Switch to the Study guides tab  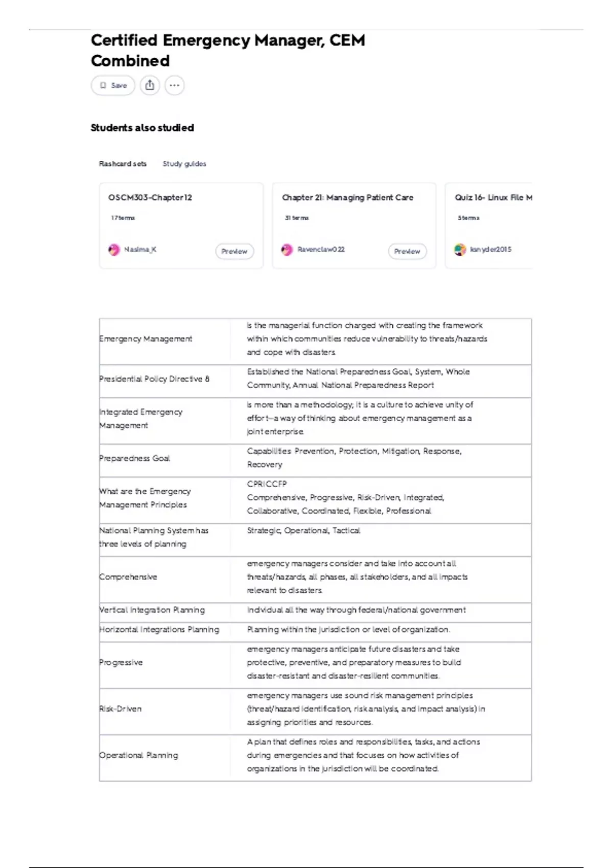click(184, 164)
